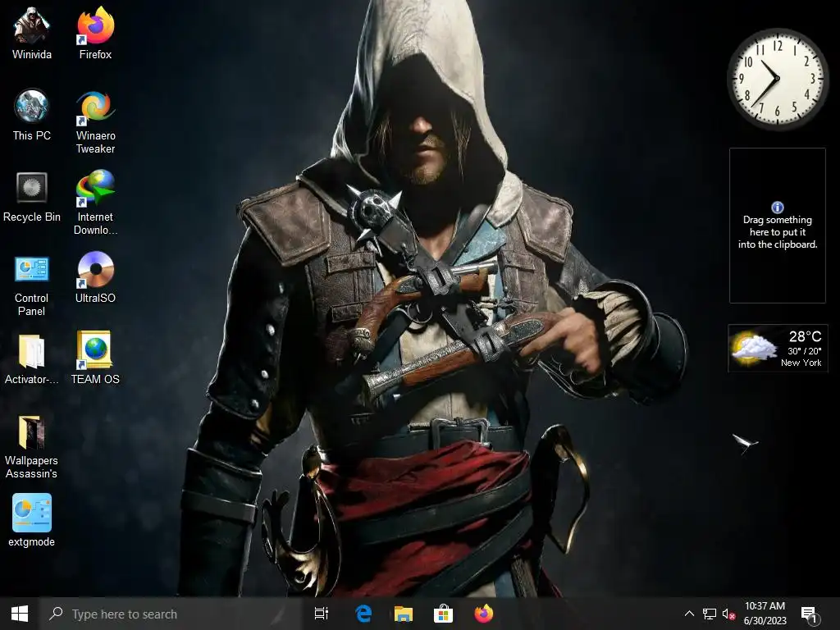
Task: Select the extgmode desktop icon
Action: 32,519
